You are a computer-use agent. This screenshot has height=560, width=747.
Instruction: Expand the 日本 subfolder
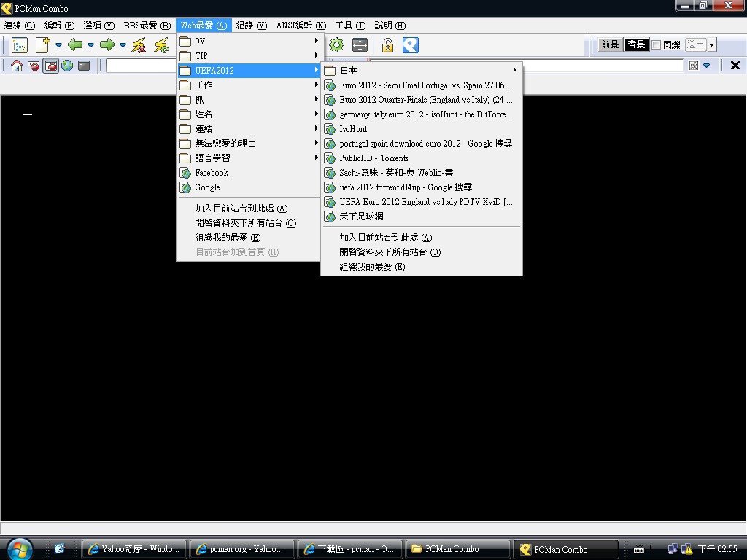[x=422, y=71]
